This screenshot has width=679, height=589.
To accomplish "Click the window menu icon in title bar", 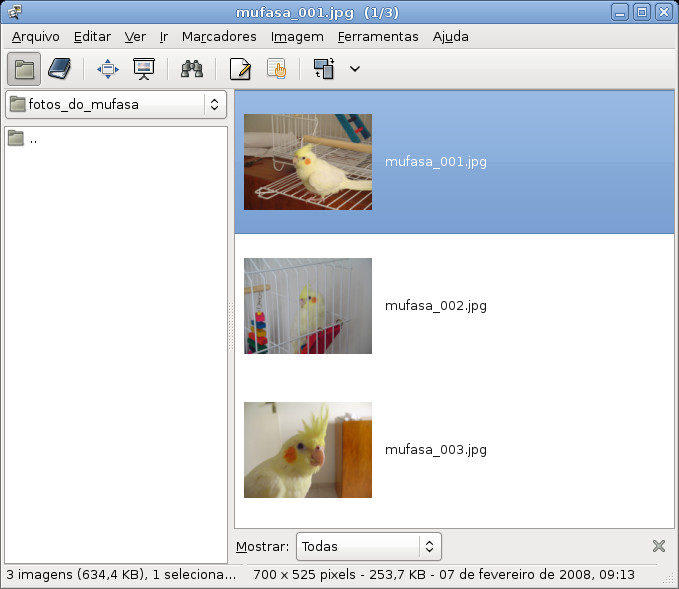I will point(14,12).
